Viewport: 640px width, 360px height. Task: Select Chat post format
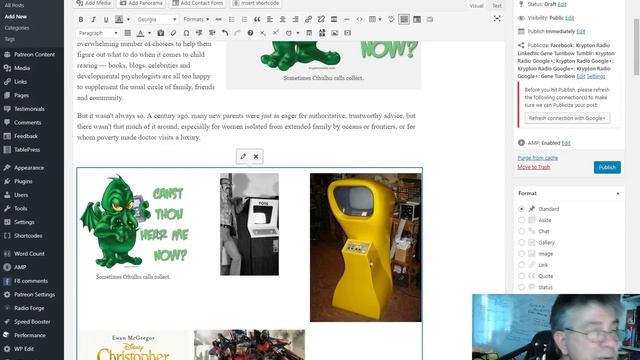[521, 231]
